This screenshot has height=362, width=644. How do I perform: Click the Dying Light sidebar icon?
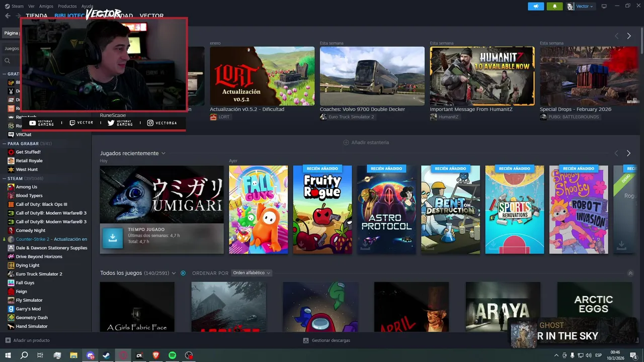tap(11, 265)
